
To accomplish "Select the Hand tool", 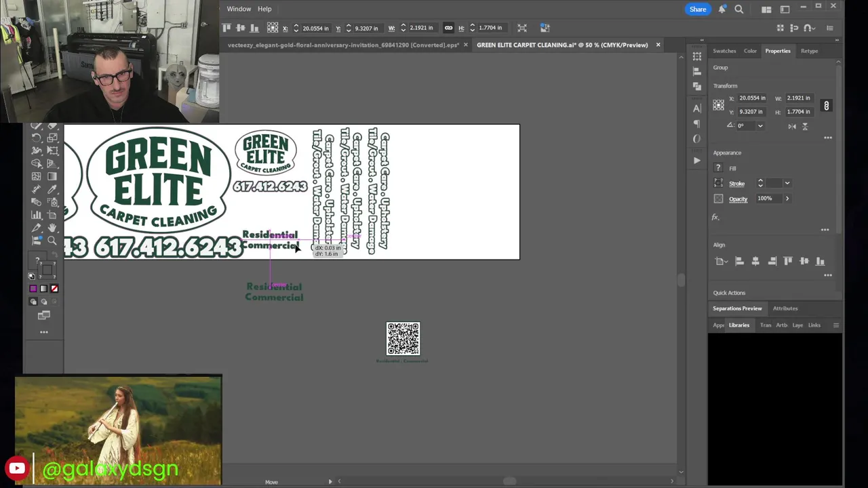I will (52, 228).
